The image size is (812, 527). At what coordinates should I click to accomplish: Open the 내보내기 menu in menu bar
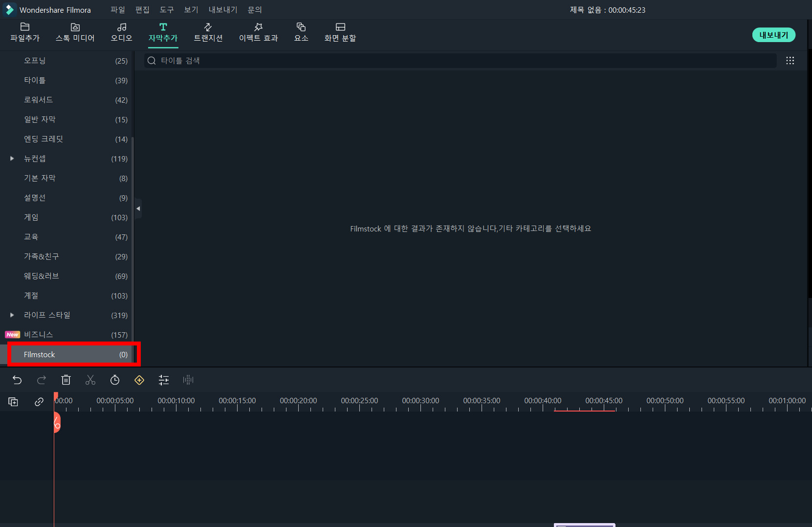[223, 10]
